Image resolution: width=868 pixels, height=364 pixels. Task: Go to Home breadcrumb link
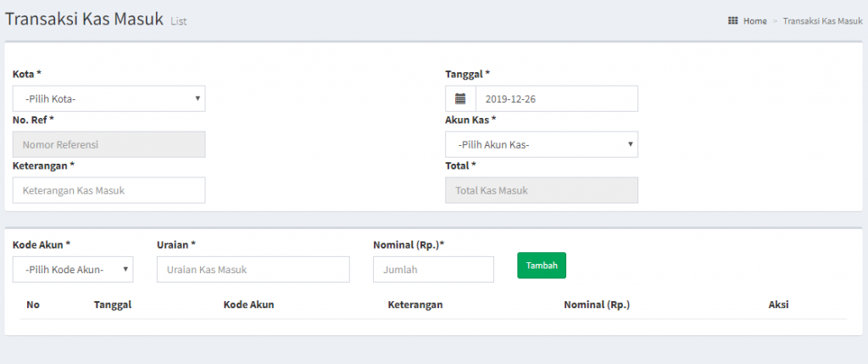755,21
